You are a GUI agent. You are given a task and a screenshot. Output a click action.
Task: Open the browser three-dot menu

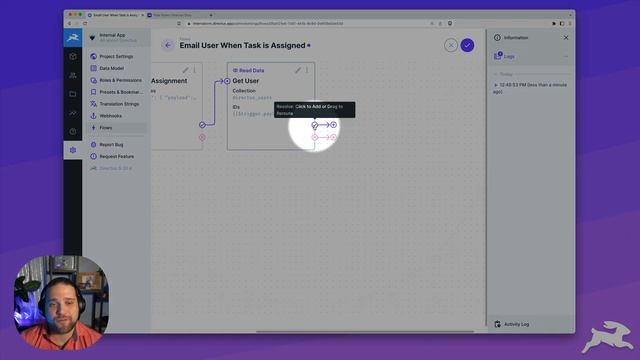570,24
